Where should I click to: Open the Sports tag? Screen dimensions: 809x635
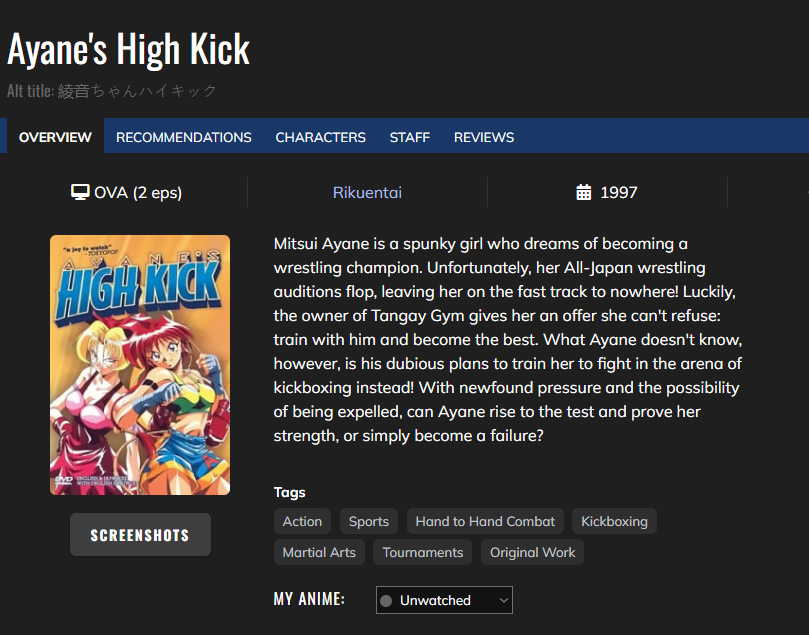369,521
